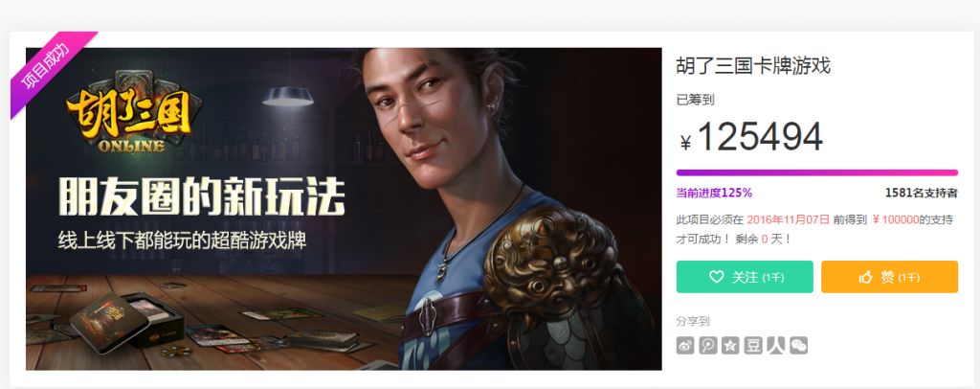980x389 pixels.
Task: Click the purple funding progress bar
Action: click(817, 172)
